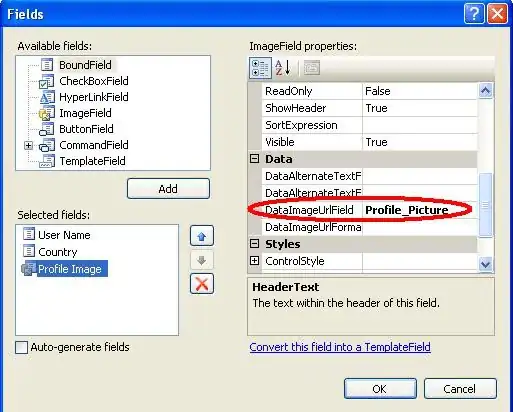Viewport: 513px width, 412px height.
Task: Select CommandField in Available fields
Action: click(94, 145)
